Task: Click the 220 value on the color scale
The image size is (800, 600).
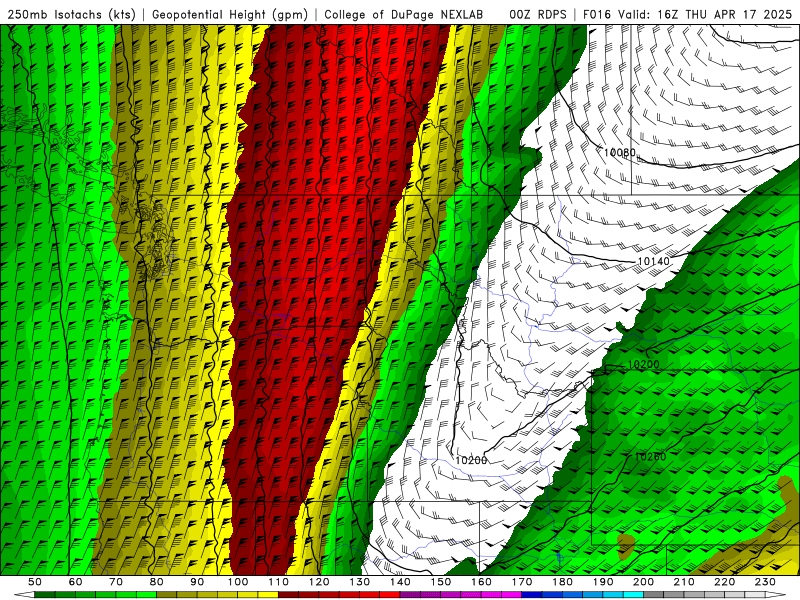Action: 726,582
